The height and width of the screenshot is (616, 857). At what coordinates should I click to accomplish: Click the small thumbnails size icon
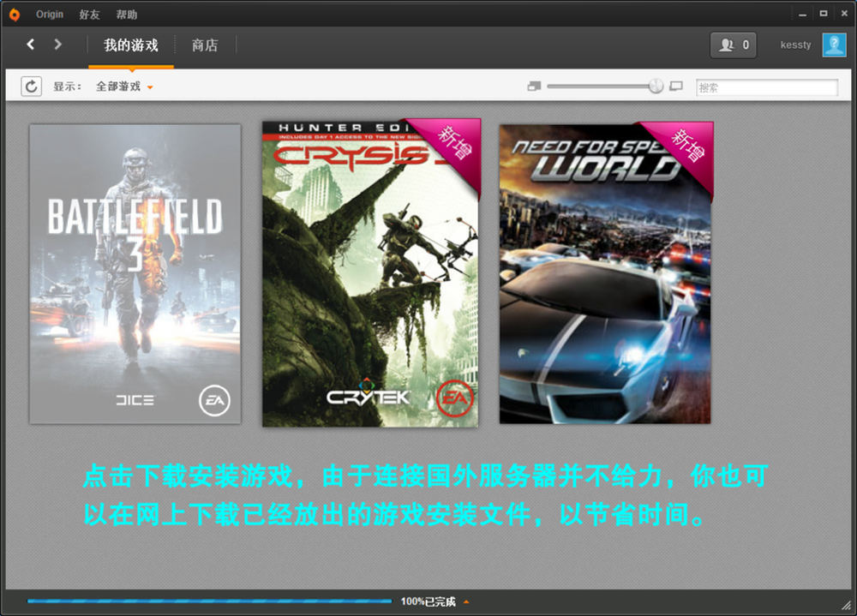pyautogui.click(x=534, y=87)
